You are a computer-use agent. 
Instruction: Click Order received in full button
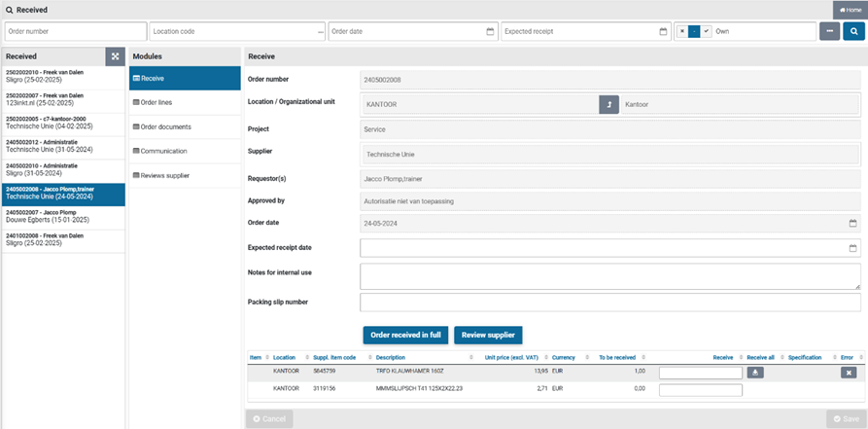(x=405, y=335)
